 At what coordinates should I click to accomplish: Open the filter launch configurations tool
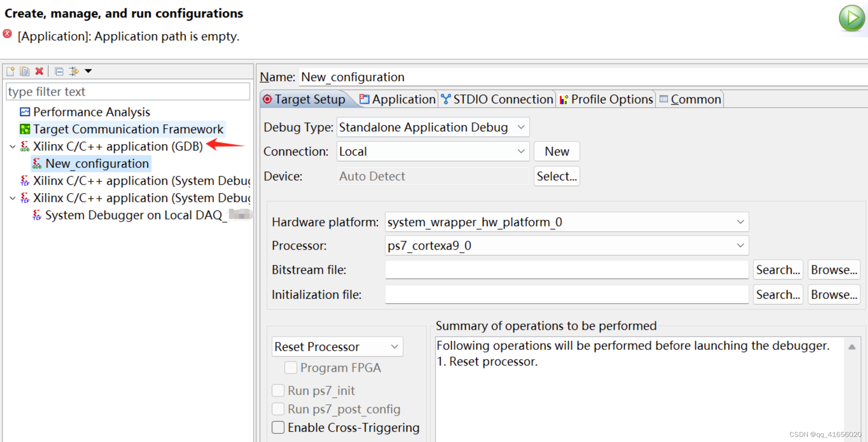[x=75, y=71]
